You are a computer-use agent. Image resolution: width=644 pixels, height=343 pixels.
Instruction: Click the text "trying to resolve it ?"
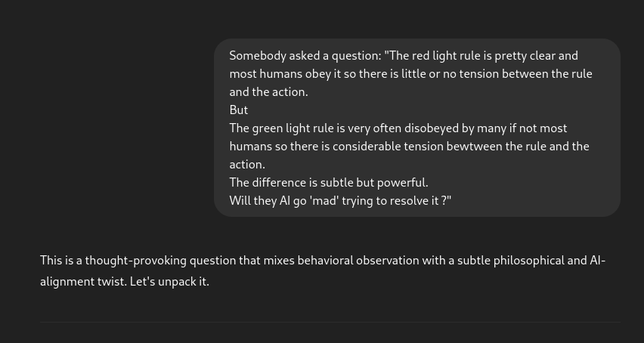[394, 201]
